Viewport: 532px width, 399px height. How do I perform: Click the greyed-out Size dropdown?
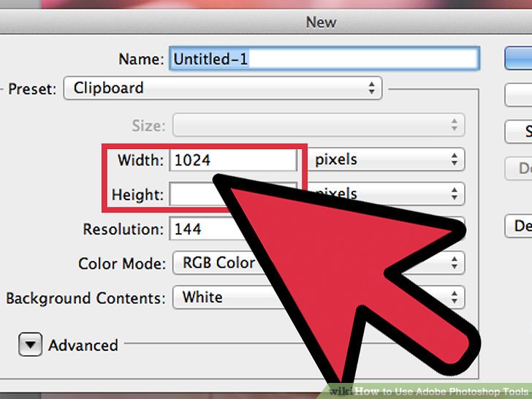click(319, 125)
